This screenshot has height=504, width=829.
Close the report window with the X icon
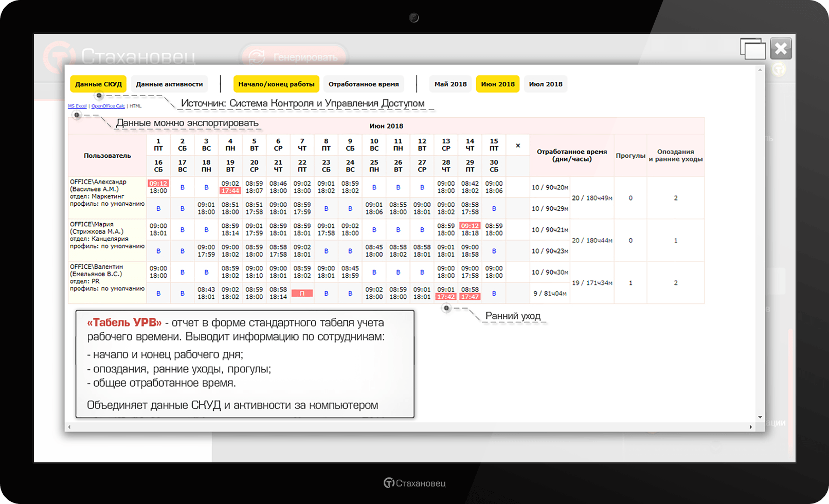[781, 49]
